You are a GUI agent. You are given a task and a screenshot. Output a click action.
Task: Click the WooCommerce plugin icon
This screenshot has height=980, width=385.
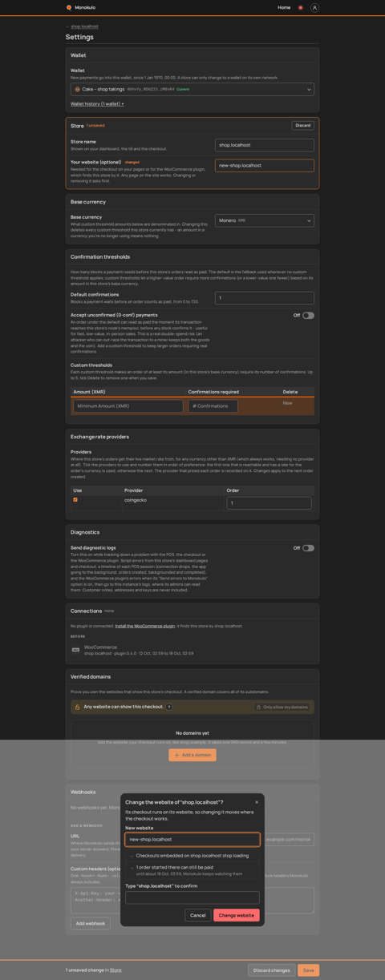click(75, 650)
